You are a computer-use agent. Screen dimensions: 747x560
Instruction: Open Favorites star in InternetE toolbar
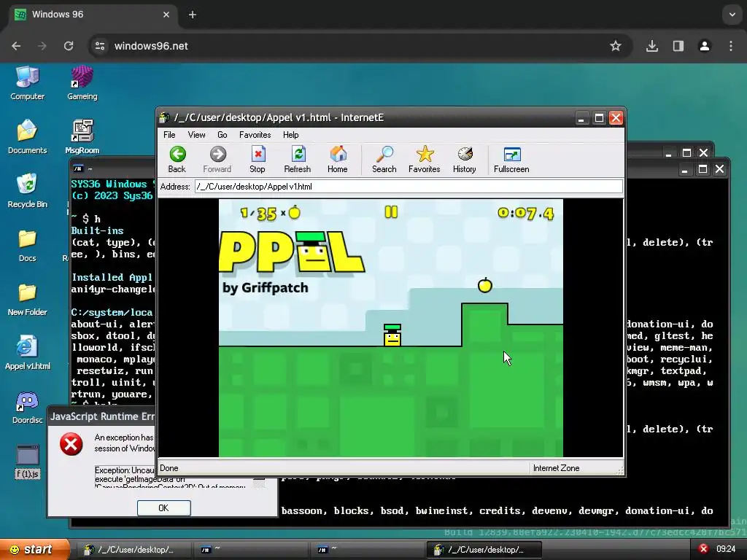coord(424,160)
